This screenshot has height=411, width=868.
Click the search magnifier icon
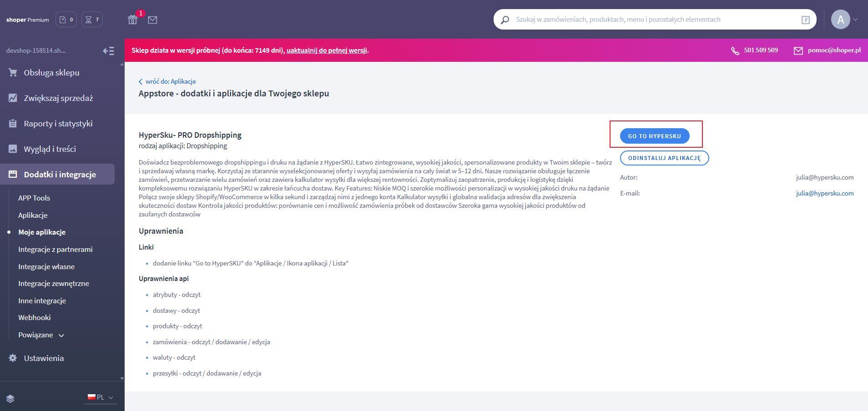505,20
